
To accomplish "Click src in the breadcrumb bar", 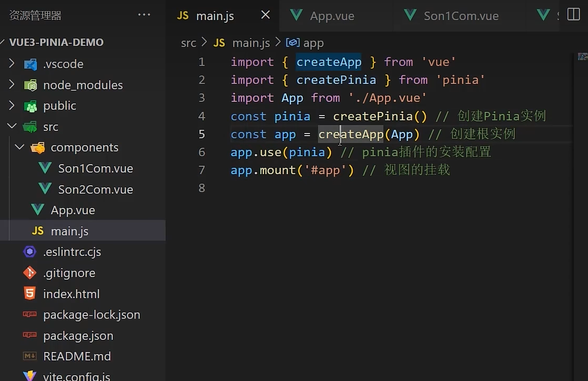I will (x=188, y=43).
